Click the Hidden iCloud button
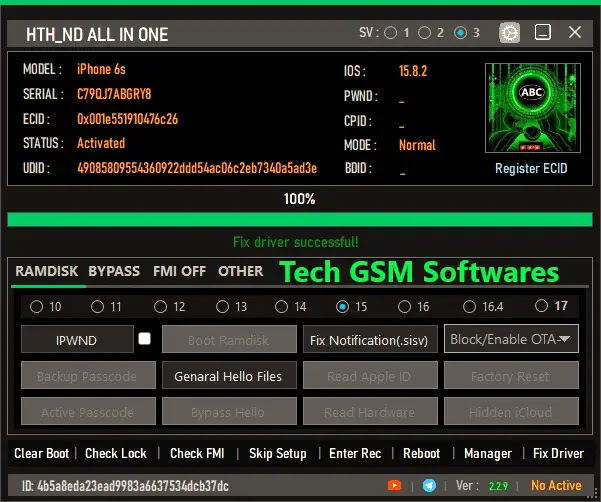The image size is (601, 502). pyautogui.click(x=511, y=411)
